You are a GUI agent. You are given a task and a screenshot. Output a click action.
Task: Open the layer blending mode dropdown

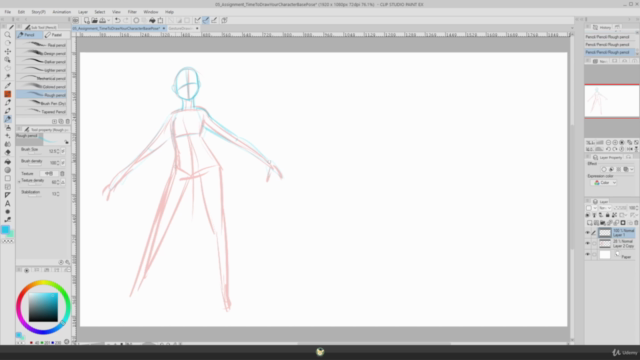[x=604, y=208]
